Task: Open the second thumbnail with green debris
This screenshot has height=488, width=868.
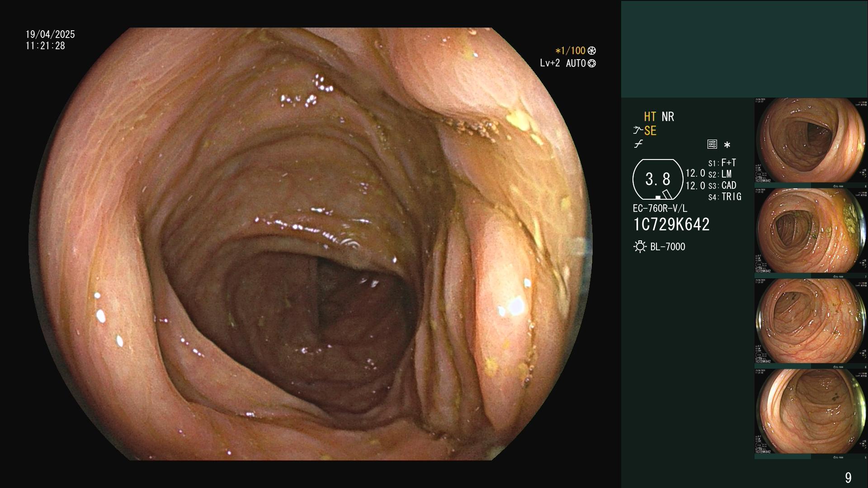Action: 811,230
